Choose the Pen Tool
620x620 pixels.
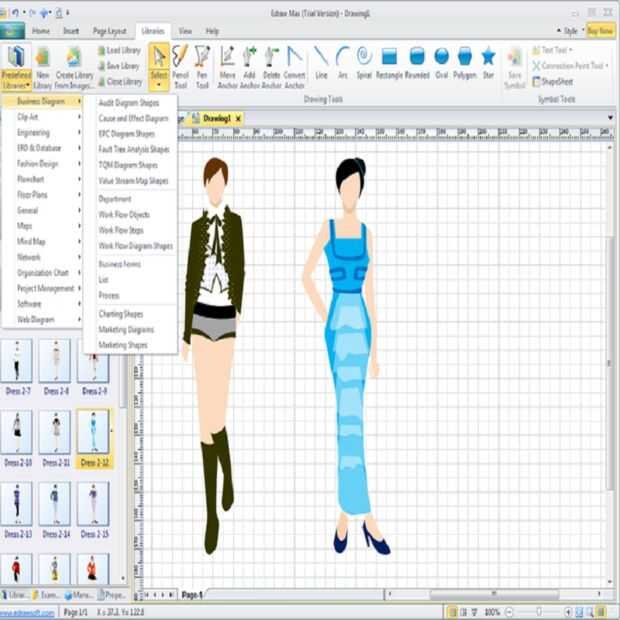202,67
